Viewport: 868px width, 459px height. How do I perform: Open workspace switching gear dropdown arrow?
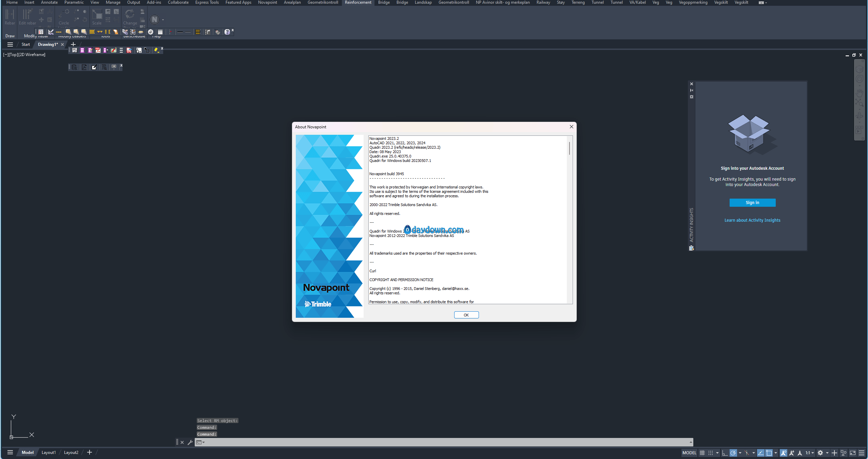coord(827,453)
